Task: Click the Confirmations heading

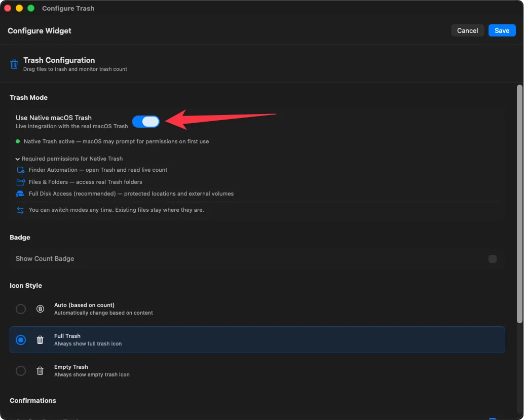Action: click(x=33, y=400)
